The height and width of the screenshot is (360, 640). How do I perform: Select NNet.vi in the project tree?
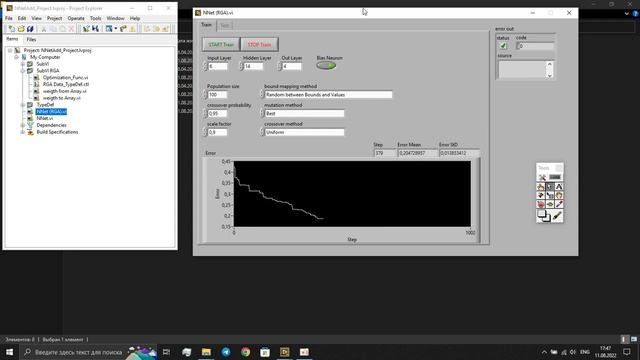44,118
